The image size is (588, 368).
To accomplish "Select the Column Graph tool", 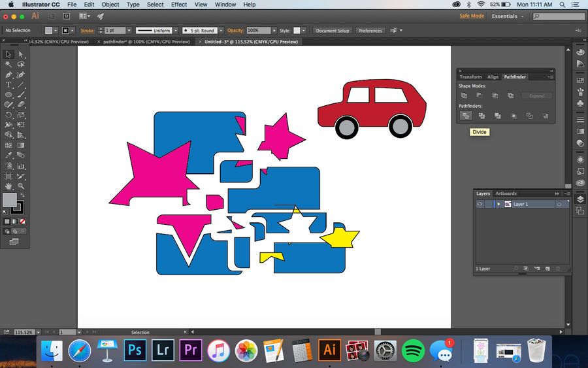I will pos(21,166).
